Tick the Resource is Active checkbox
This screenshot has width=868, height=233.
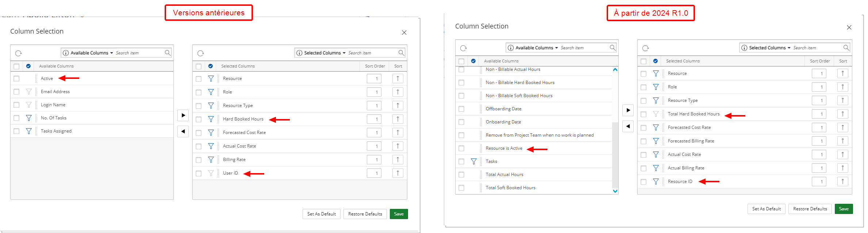[x=461, y=148]
